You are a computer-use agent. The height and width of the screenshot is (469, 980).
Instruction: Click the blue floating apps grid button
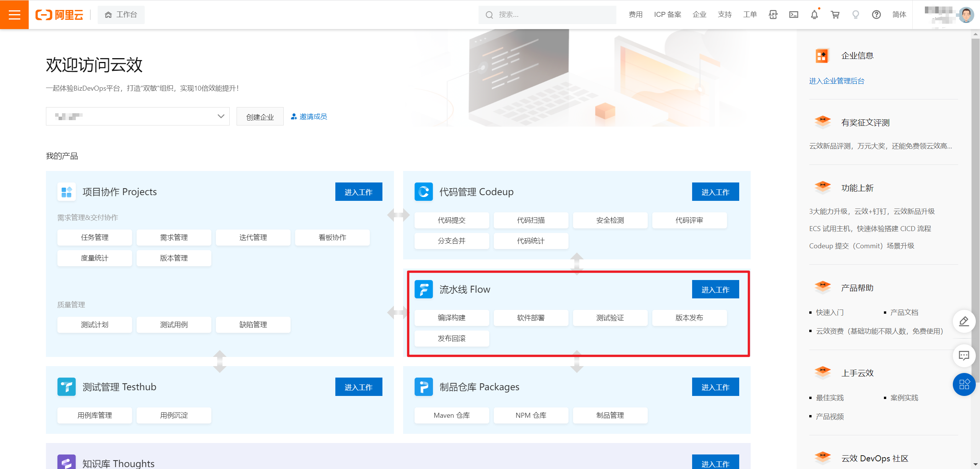pyautogui.click(x=964, y=384)
